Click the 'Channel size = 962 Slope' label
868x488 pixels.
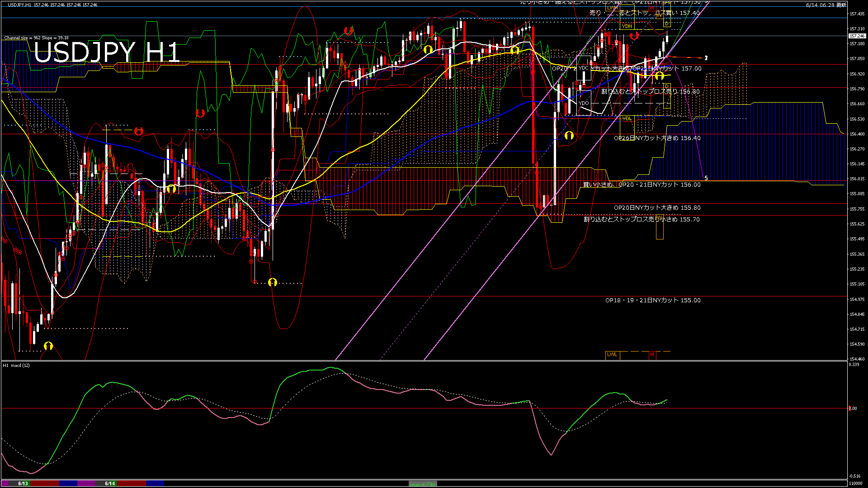coord(36,38)
